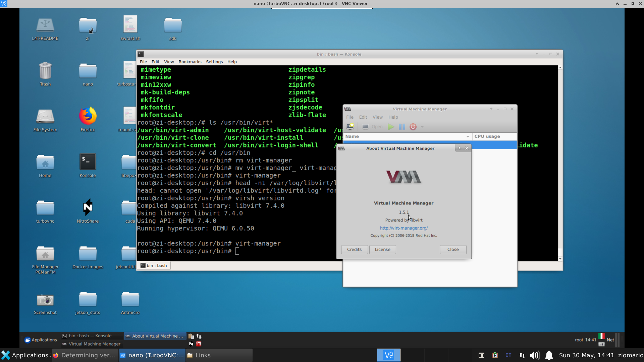Open the Bookmarks menu in Konsole
Screen dimensions: 644x362
click(x=190, y=62)
